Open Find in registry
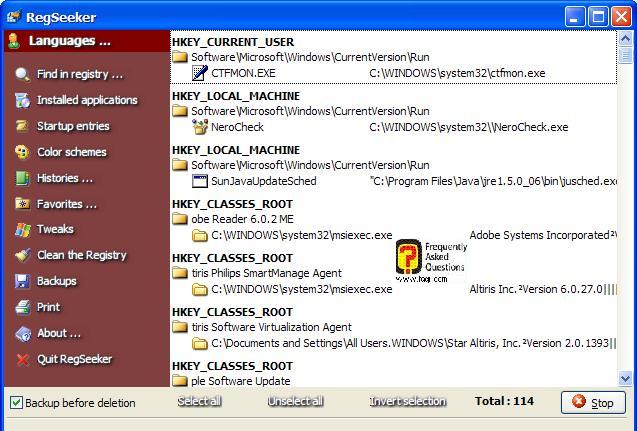Image resolution: width=637 pixels, height=431 pixels. pos(80,74)
